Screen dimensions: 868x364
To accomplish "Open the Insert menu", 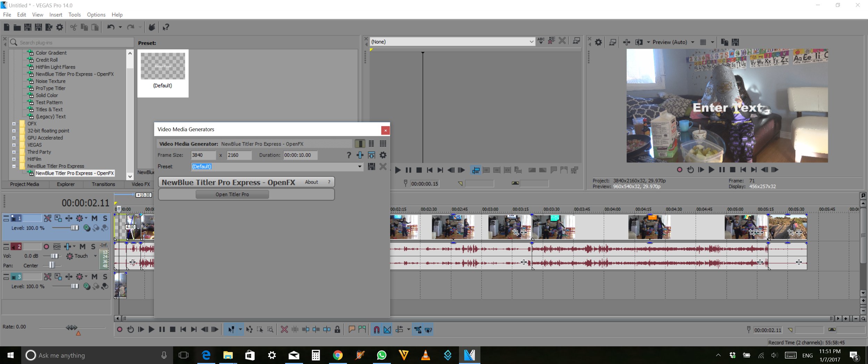I will click(56, 15).
